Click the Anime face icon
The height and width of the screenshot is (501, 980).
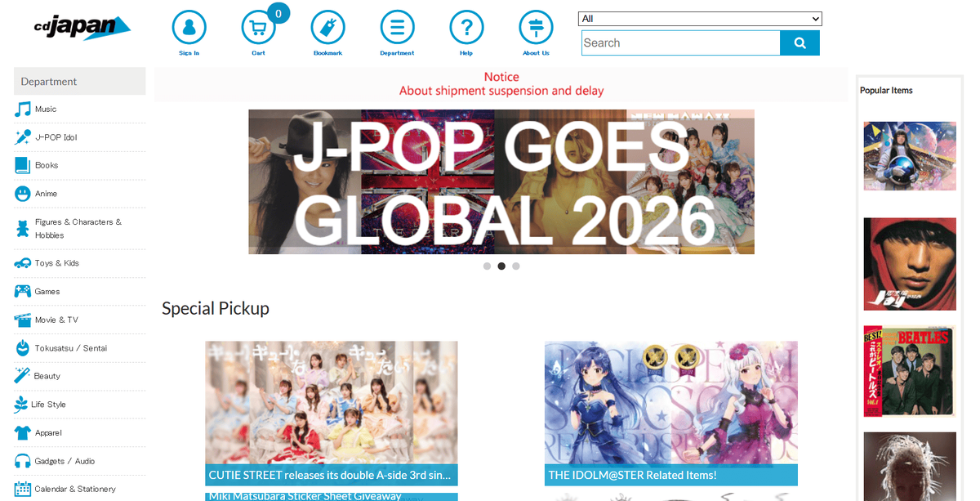click(x=23, y=194)
